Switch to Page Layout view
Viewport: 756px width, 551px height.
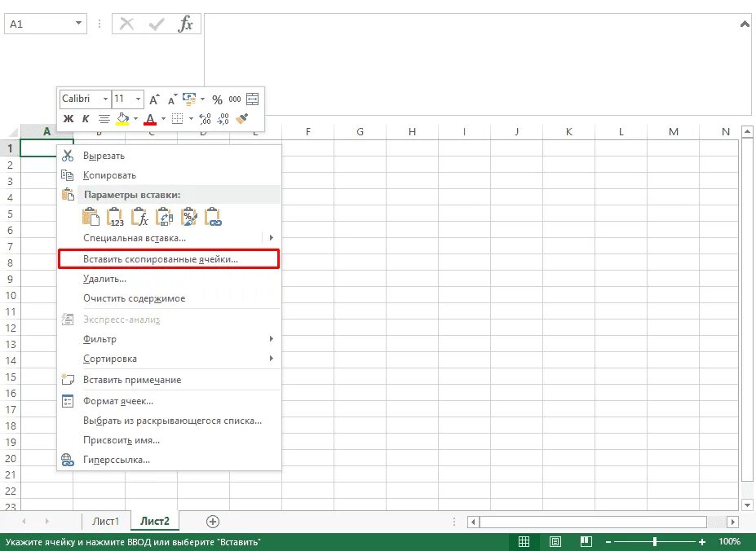click(x=555, y=542)
